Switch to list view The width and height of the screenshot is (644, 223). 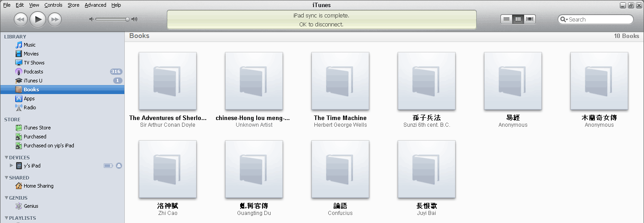(506, 19)
